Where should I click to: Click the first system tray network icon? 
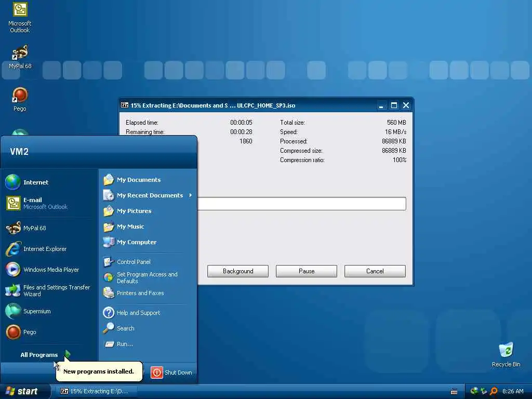[474, 391]
